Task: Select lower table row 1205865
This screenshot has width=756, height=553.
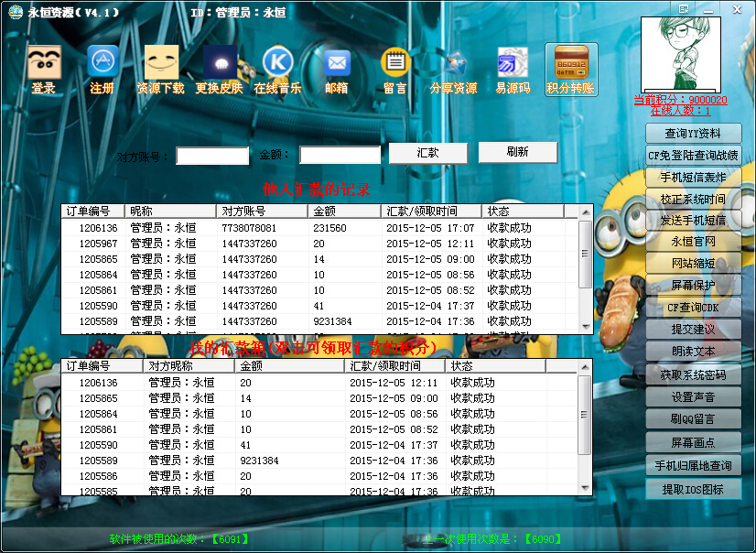Action: (319, 398)
